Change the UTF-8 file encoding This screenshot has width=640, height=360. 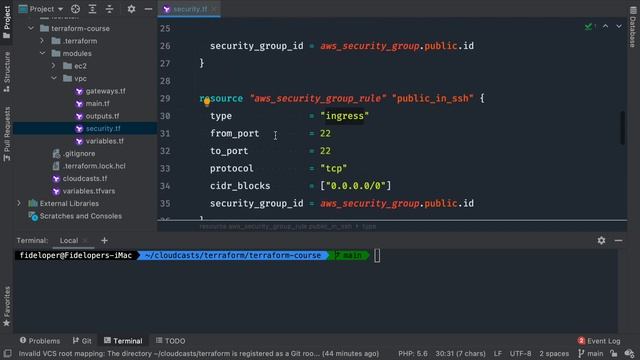(520, 353)
